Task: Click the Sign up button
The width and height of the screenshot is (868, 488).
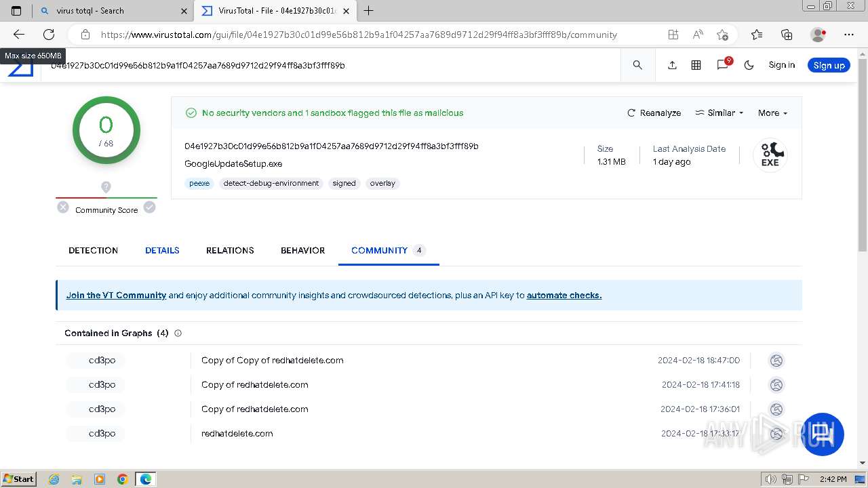Action: click(829, 65)
